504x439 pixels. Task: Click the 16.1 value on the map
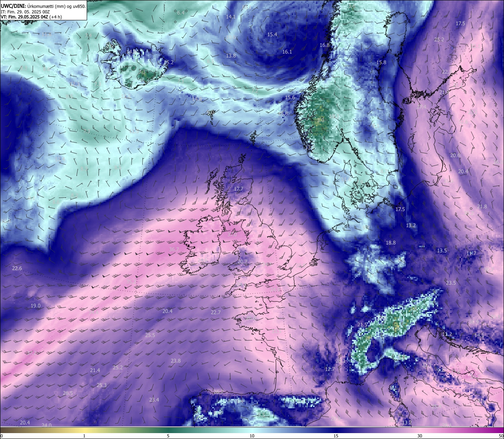[x=287, y=52]
